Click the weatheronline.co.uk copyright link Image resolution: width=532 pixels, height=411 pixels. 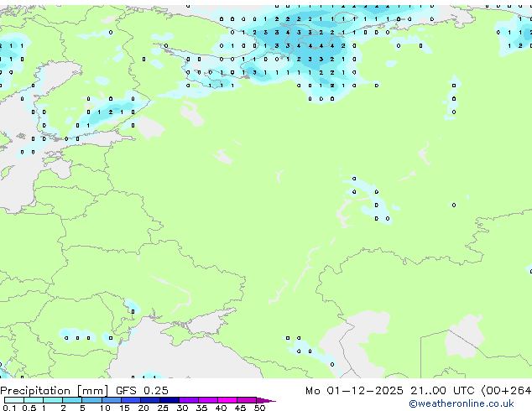click(x=462, y=403)
